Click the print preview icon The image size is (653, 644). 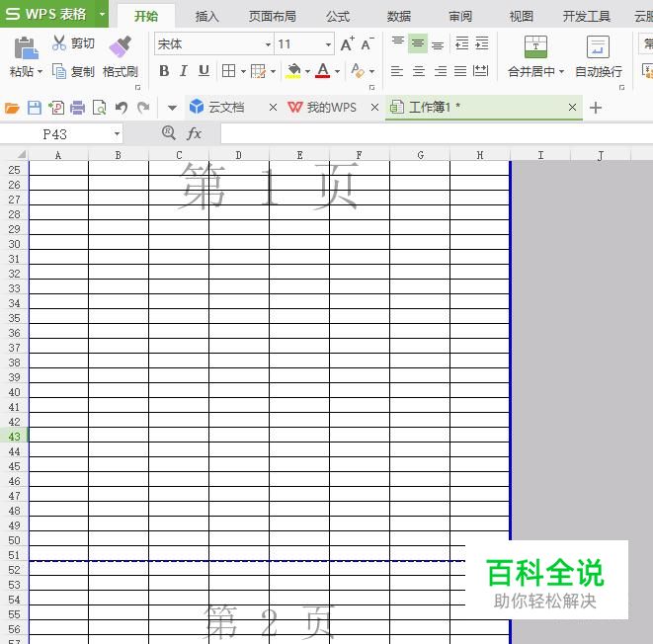[x=99, y=108]
